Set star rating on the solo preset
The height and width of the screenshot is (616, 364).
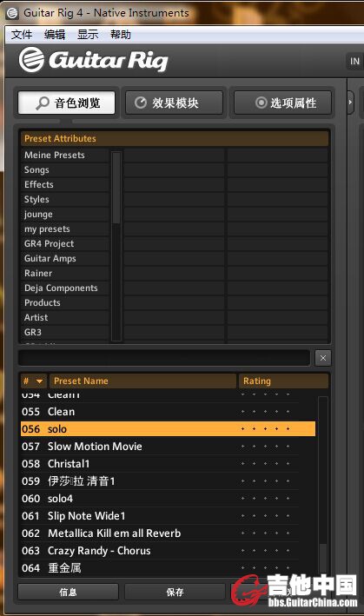point(266,429)
